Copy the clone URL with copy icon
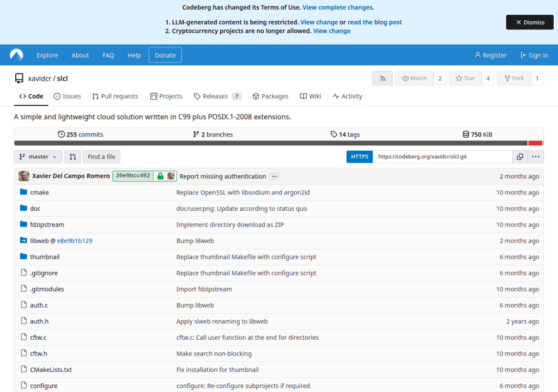This screenshot has width=558, height=392. click(520, 156)
